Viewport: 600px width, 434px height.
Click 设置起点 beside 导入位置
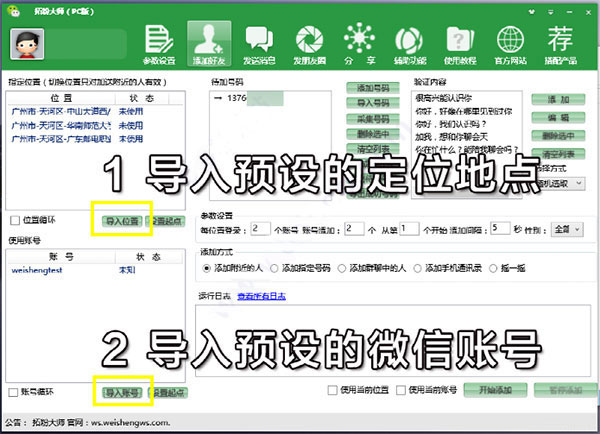tap(166, 221)
